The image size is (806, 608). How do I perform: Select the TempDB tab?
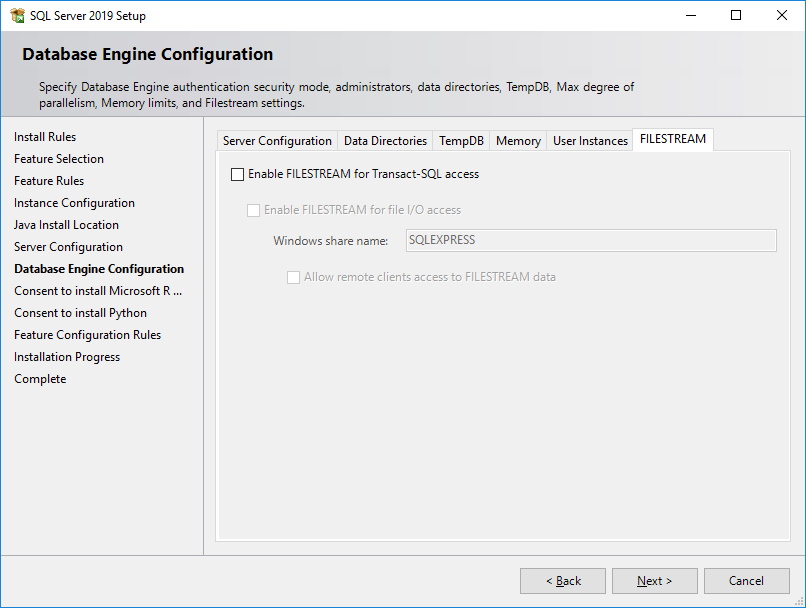[x=461, y=141]
